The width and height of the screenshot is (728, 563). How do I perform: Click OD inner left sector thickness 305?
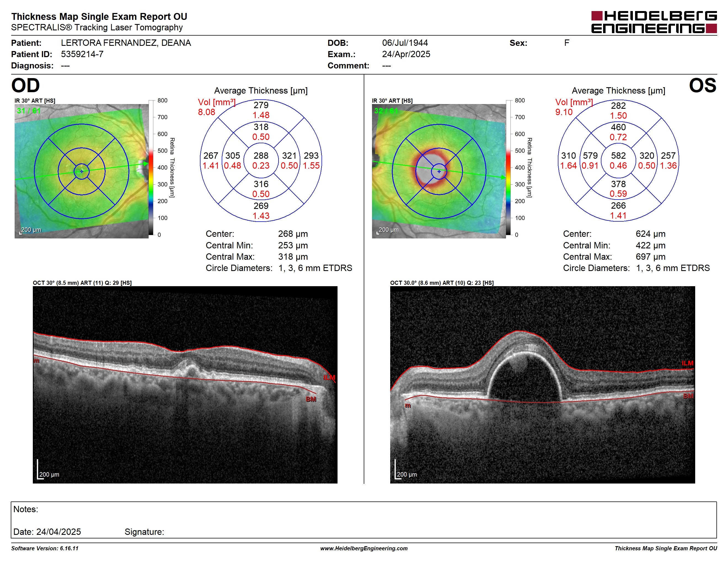point(233,156)
